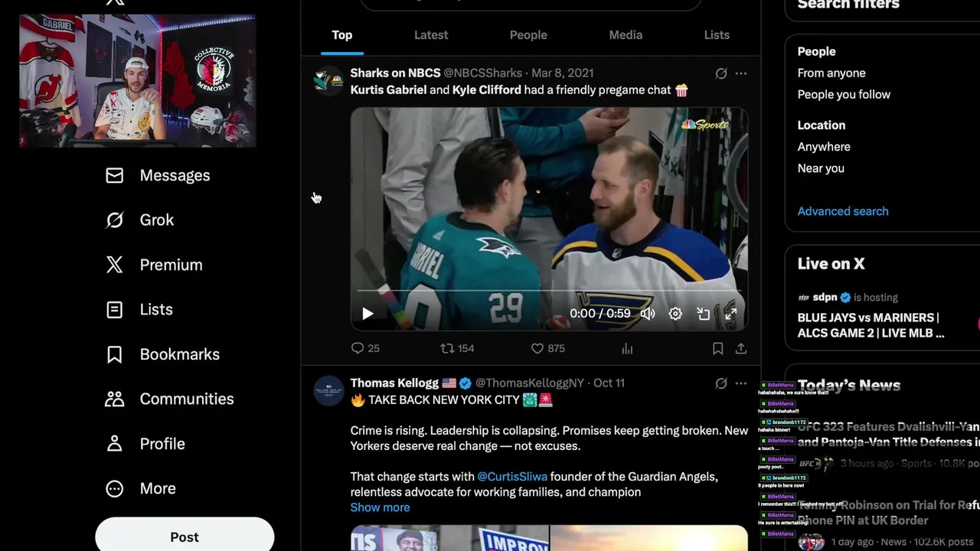Open the Mar 8, 2021 post timestamp
Viewport: 980px width, 551px height.
pyautogui.click(x=563, y=73)
